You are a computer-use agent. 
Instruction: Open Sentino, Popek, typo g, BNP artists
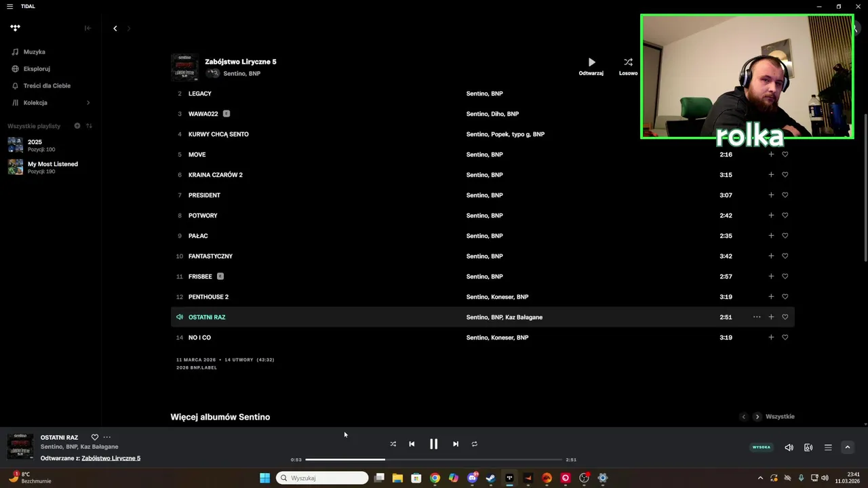pos(505,134)
